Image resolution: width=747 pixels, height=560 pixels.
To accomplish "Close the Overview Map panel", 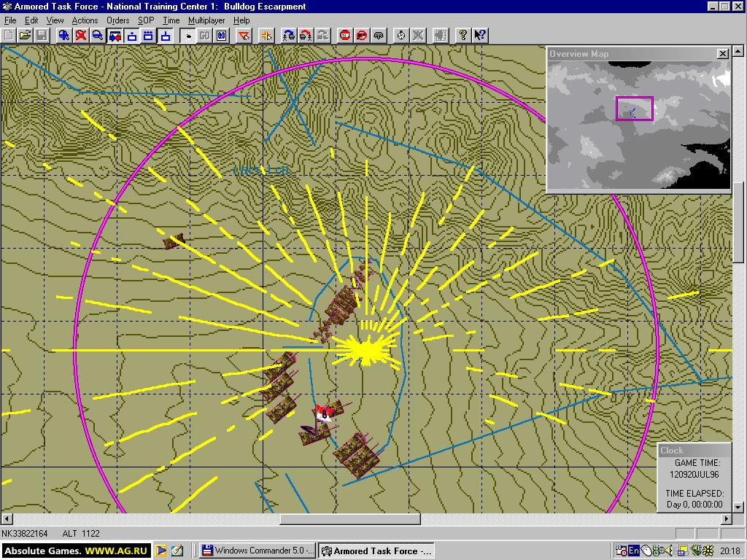I will coord(722,54).
